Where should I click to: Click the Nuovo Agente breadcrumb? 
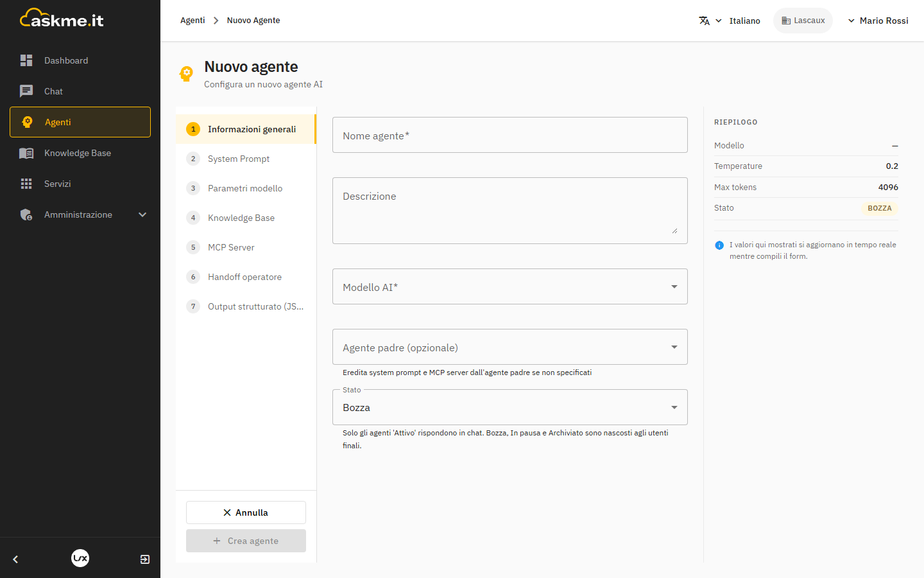253,21
